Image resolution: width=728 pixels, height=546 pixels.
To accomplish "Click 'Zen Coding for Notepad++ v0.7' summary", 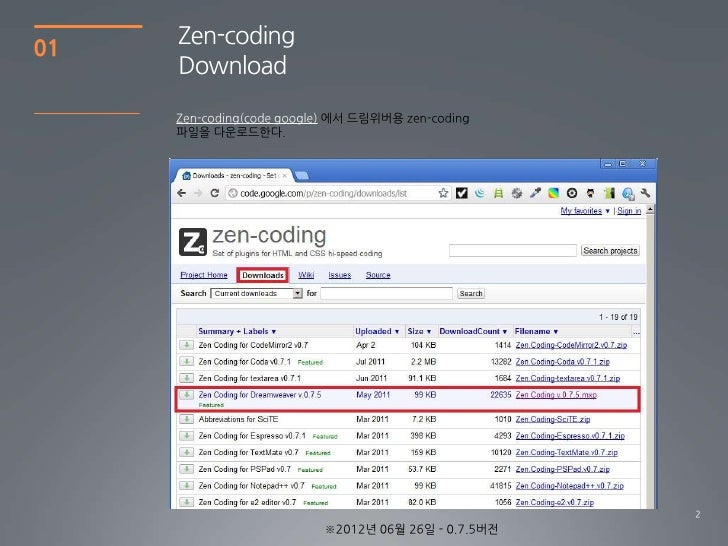I will point(251,486).
